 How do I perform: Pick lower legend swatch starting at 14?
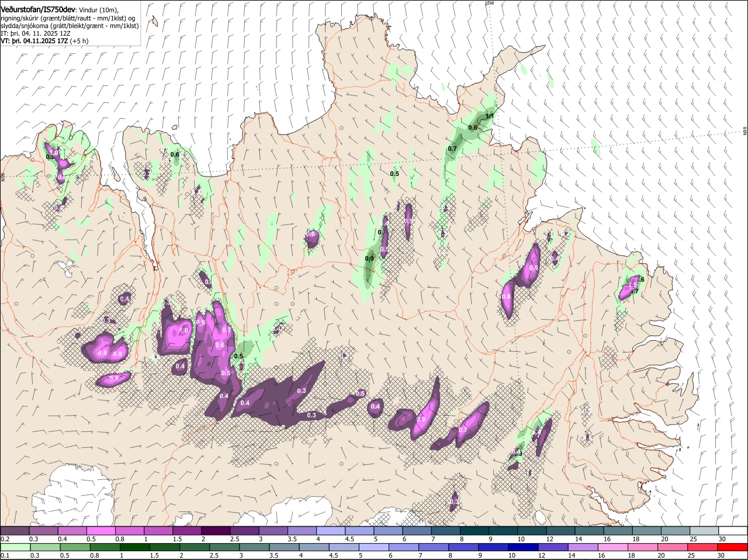pyautogui.click(x=583, y=547)
